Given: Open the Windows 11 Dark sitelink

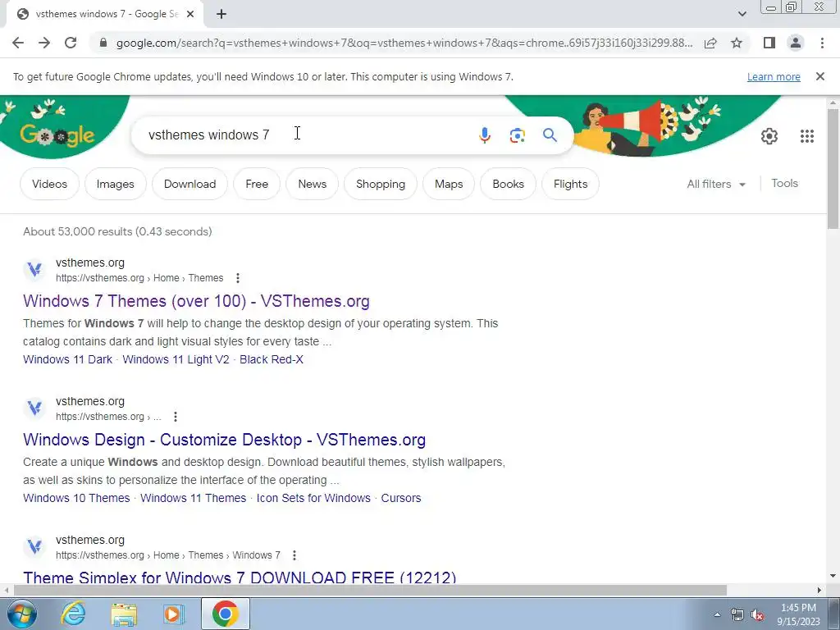Looking at the screenshot, I should pos(67,359).
